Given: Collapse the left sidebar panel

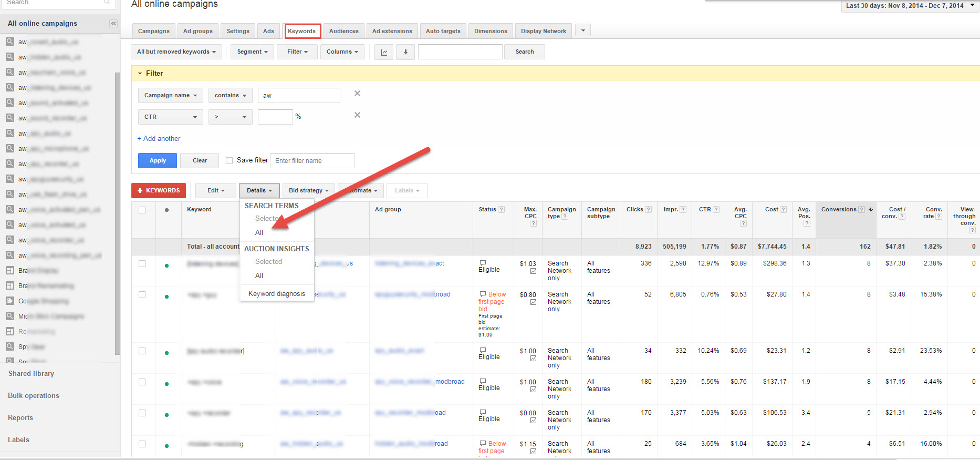Looking at the screenshot, I should pos(113,24).
